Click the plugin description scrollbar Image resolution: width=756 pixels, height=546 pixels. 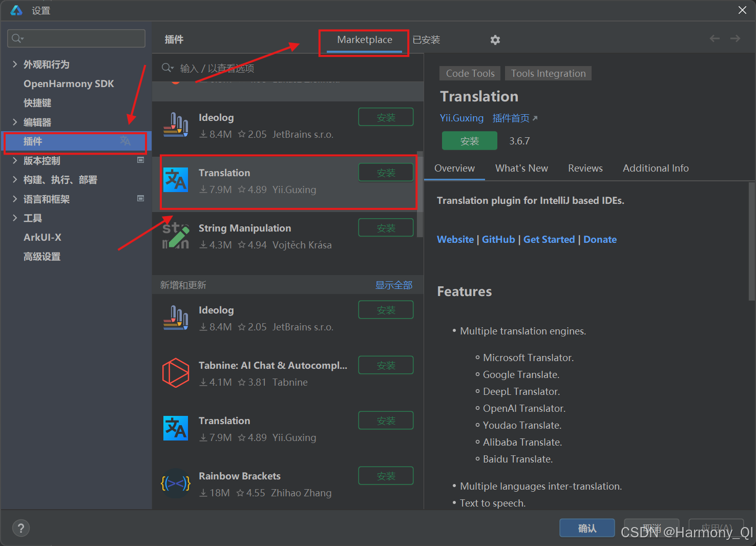751,241
